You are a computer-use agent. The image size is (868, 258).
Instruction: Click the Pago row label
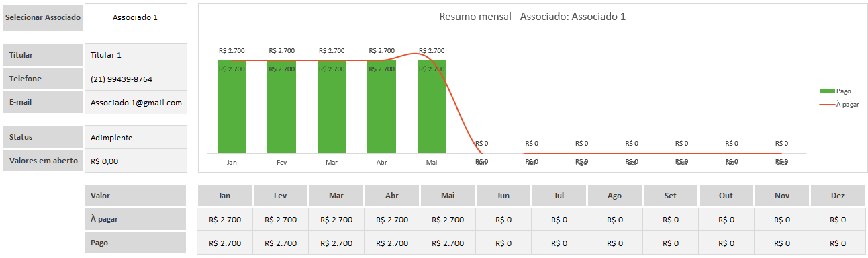pyautogui.click(x=135, y=243)
